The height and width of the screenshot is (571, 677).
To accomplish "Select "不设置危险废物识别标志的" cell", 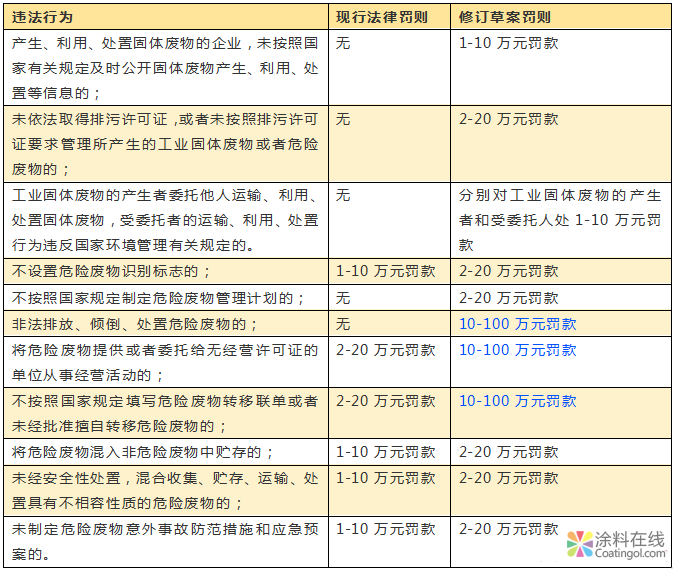I will pos(111,271).
